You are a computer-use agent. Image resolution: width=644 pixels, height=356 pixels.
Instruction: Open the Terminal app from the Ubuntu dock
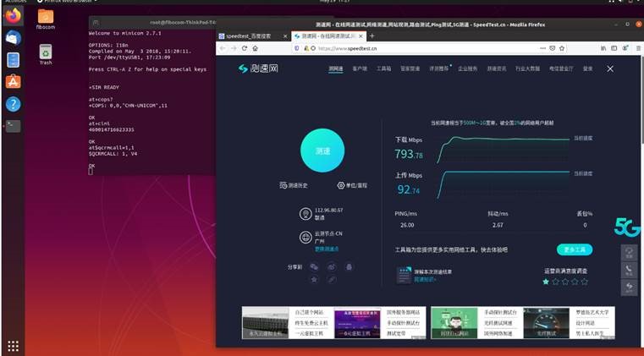click(x=13, y=126)
